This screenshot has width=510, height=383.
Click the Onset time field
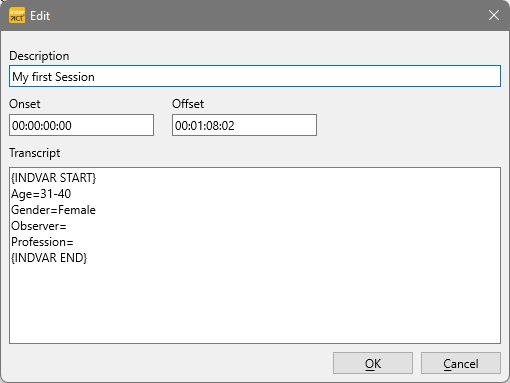coord(81,125)
